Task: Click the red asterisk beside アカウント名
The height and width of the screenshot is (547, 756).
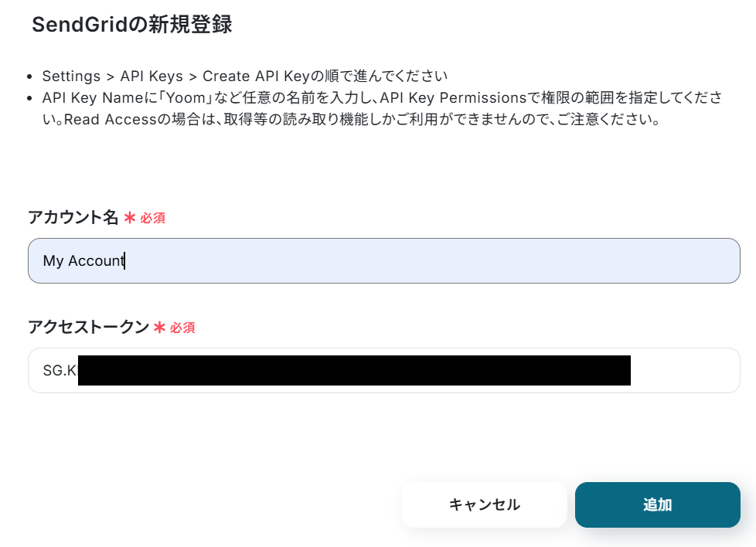Action: 130,218
